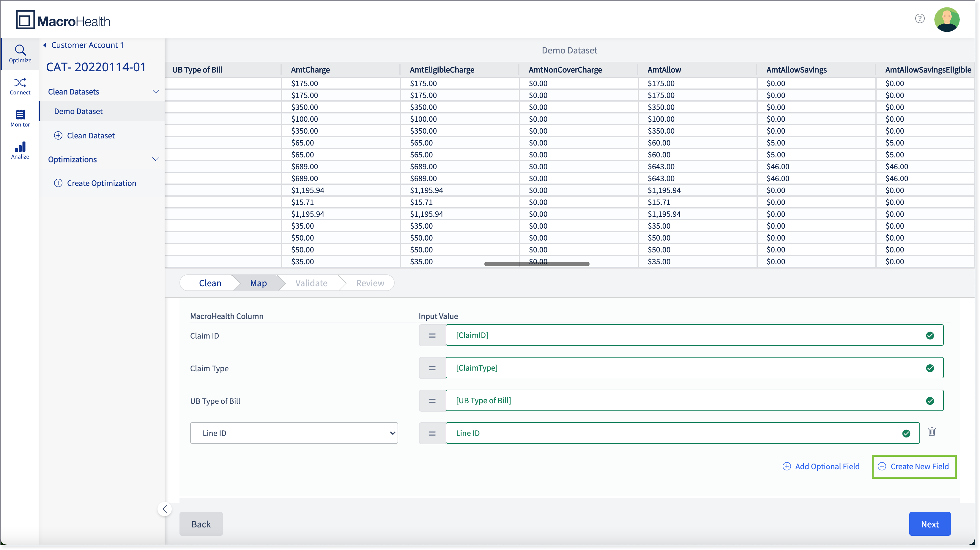Click Create Optimization
980x550 pixels.
[95, 183]
